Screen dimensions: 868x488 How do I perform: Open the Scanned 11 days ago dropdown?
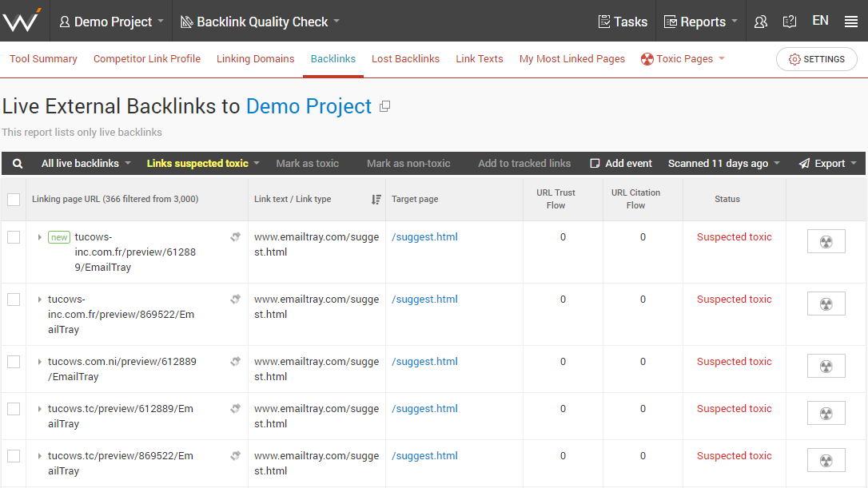[723, 164]
